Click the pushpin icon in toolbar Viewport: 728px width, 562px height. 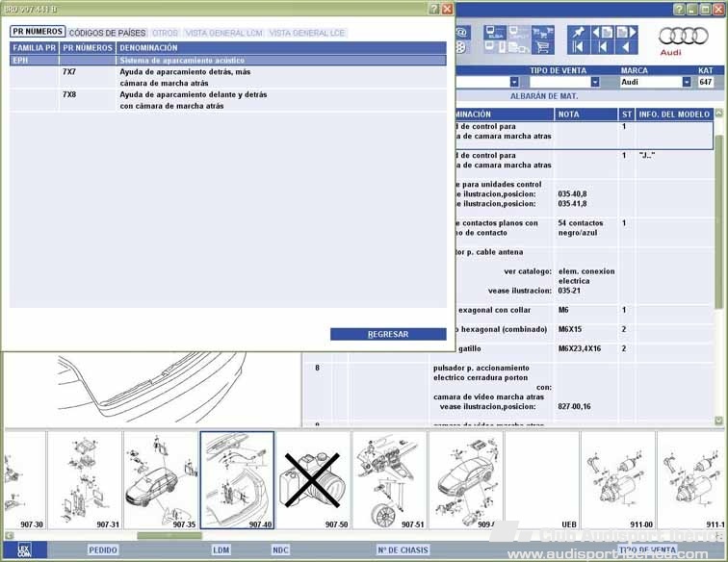(578, 32)
